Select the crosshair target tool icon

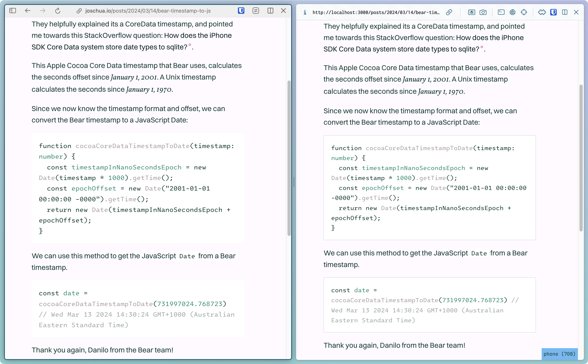tap(524, 12)
